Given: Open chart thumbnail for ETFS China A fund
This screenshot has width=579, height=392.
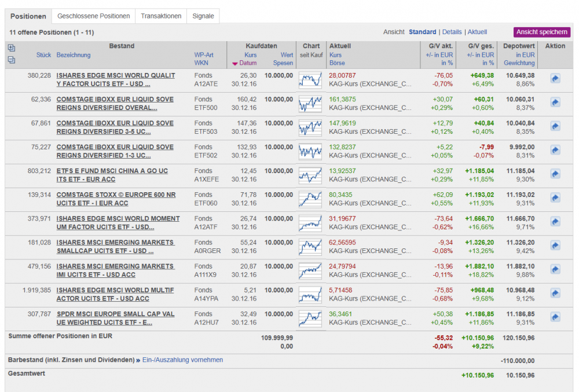Looking at the screenshot, I should pos(310,175).
